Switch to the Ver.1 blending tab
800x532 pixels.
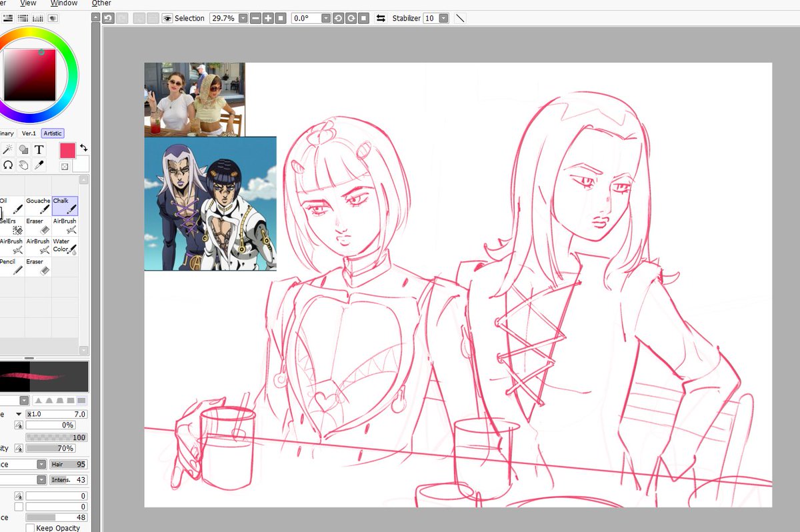(x=29, y=133)
